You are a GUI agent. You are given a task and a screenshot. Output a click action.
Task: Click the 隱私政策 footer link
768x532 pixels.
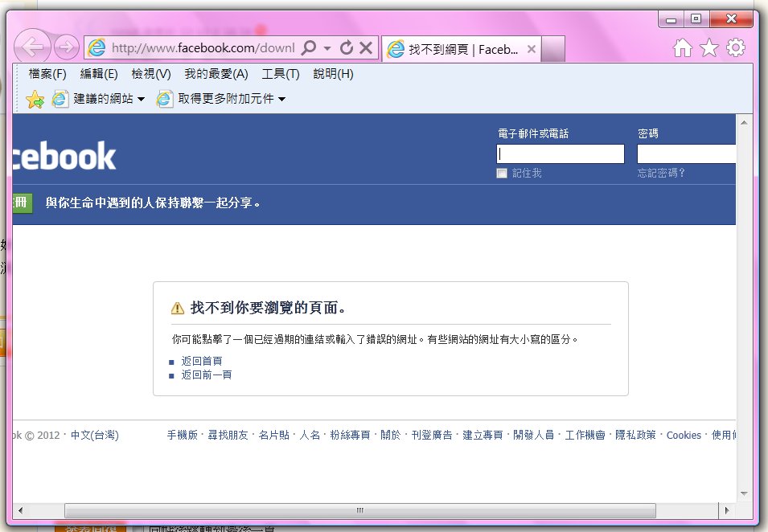click(635, 435)
